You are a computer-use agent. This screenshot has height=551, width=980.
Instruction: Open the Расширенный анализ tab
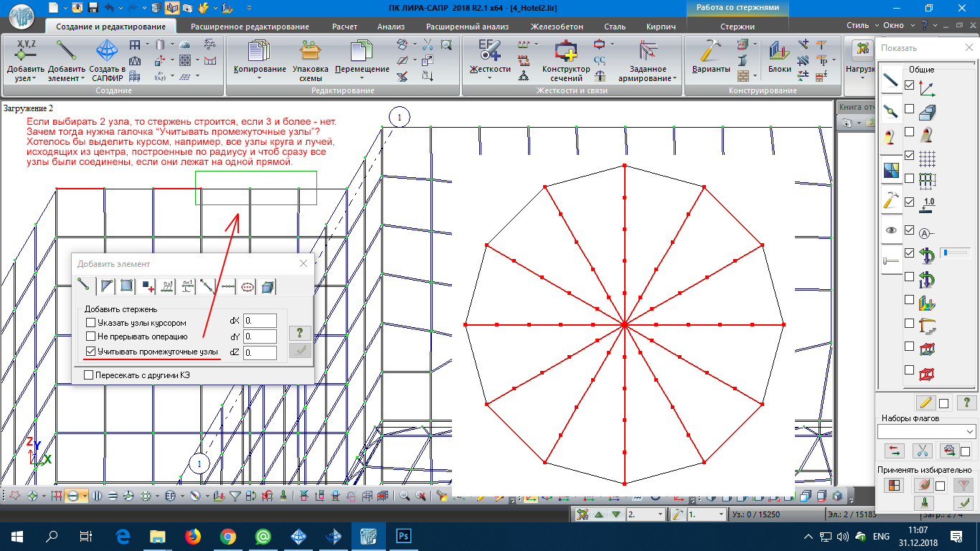(467, 27)
